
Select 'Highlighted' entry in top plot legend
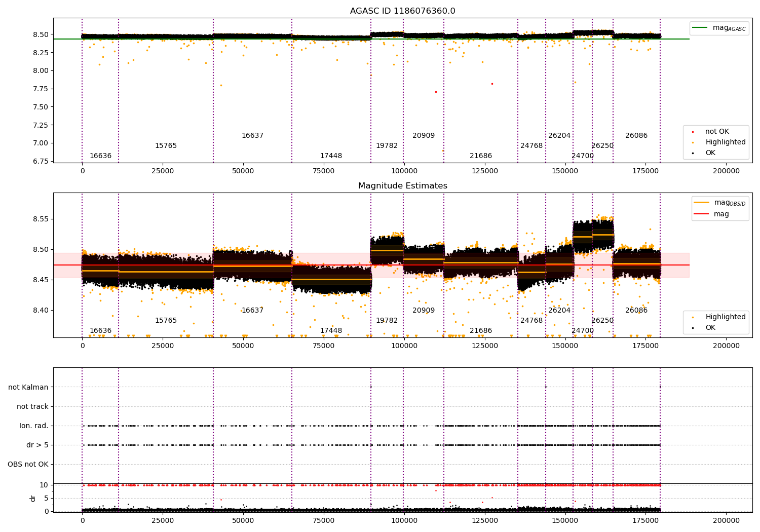[726, 142]
